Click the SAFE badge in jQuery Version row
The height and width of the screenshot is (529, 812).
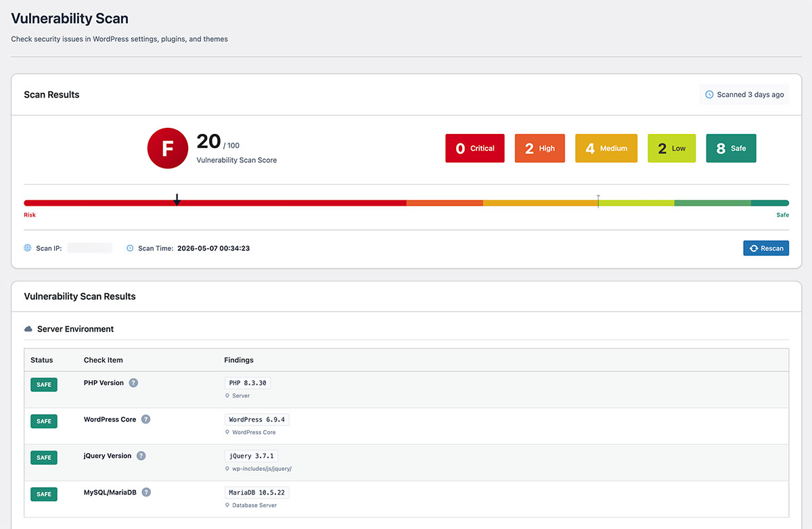pos(44,458)
